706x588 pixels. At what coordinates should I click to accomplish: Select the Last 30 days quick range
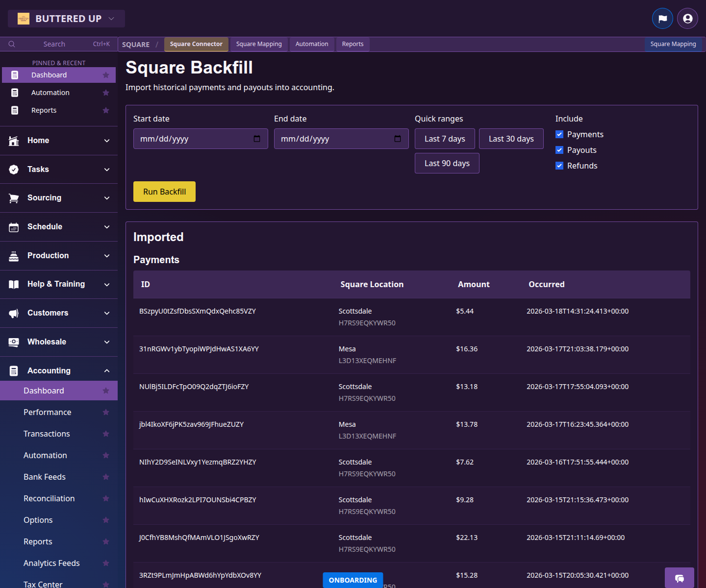(x=511, y=139)
